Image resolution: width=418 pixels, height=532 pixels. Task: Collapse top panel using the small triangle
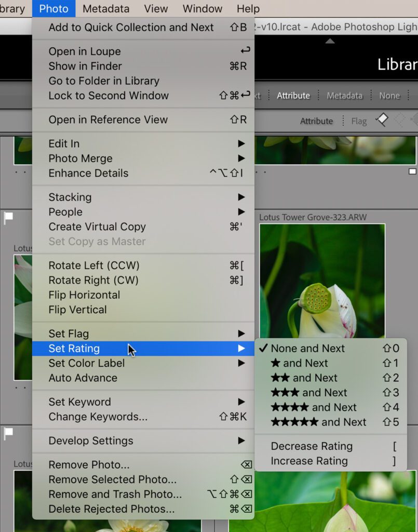(330, 41)
